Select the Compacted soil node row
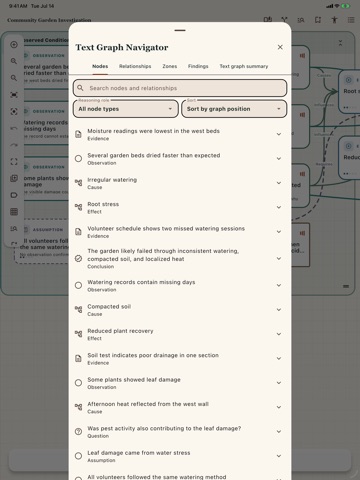Screen dimensions: 360x480 tap(180, 310)
